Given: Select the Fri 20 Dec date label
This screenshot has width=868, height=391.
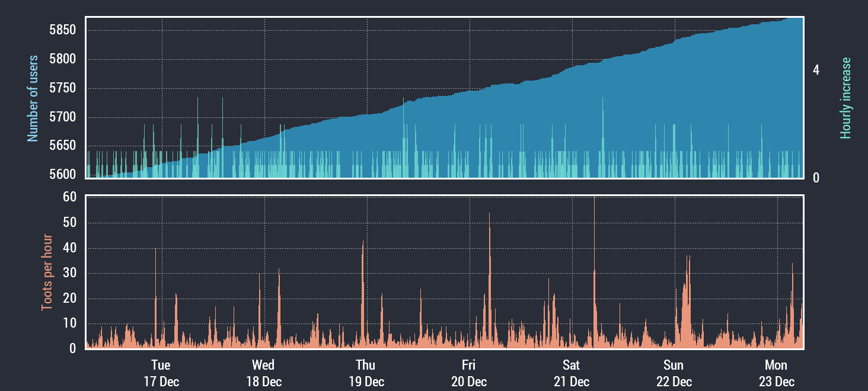Looking at the screenshot, I should pyautogui.click(x=468, y=373).
